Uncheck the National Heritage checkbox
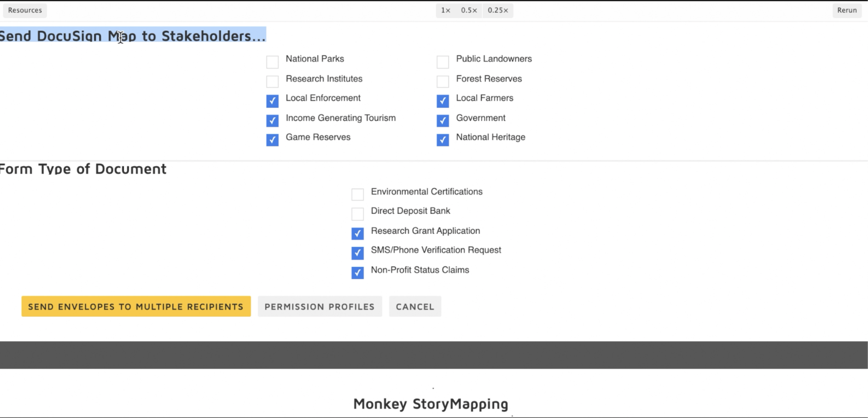This screenshot has height=418, width=868. point(443,140)
